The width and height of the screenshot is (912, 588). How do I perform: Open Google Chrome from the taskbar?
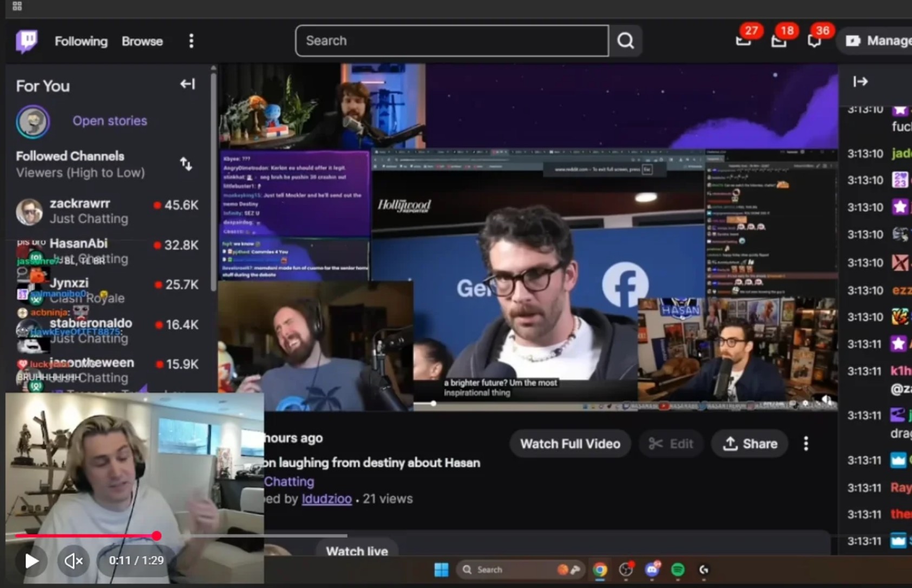600,570
